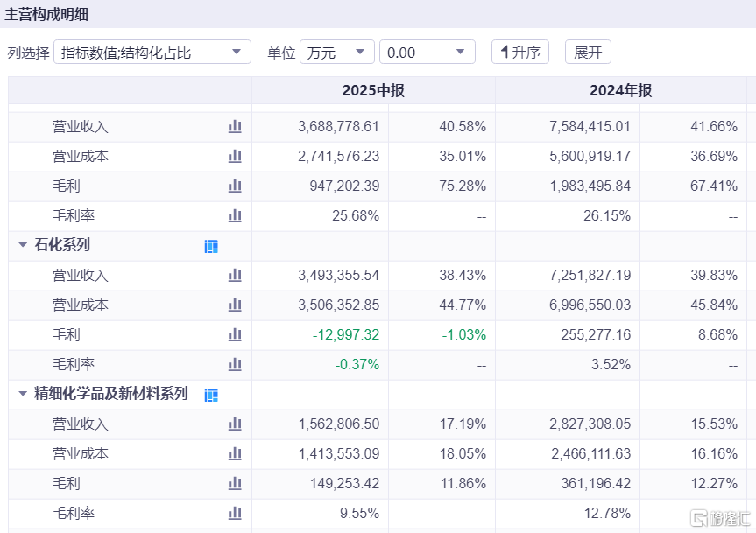The image size is (756, 533).
Task: Click the 展开 button
Action: click(588, 53)
